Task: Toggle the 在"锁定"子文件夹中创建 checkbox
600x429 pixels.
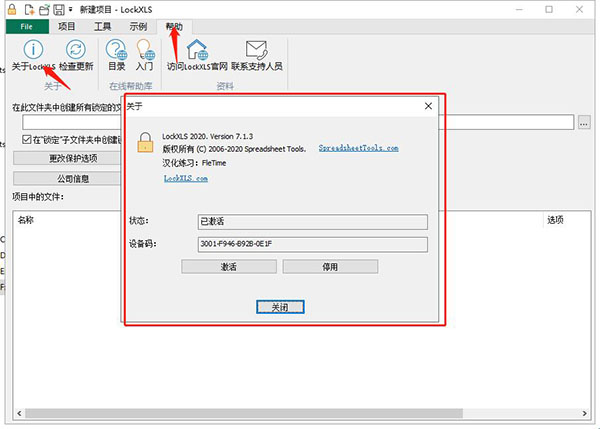Action: pyautogui.click(x=27, y=141)
